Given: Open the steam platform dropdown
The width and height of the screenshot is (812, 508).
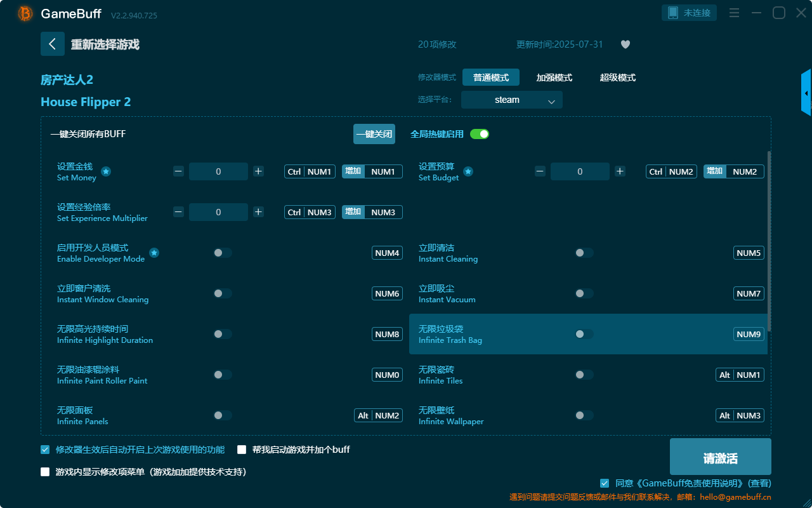Looking at the screenshot, I should 512,100.
